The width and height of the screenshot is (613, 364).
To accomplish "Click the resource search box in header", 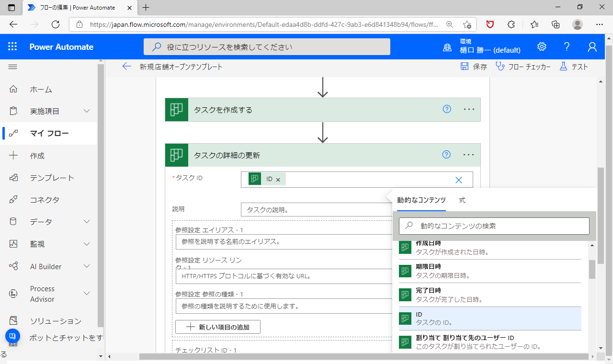I will (x=267, y=47).
